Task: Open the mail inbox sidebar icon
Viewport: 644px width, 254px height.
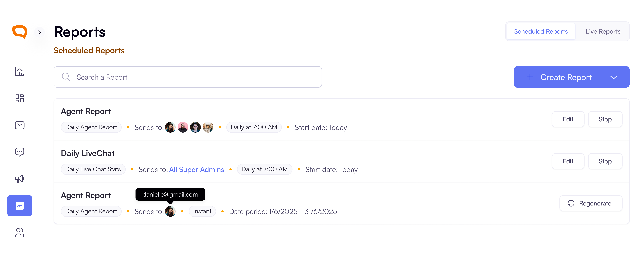Action: point(19,125)
